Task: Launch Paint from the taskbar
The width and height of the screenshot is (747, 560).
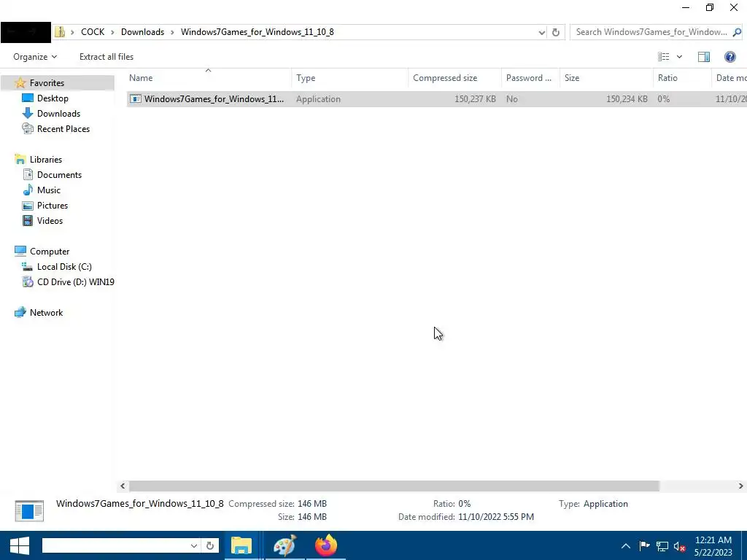Action: (285, 545)
